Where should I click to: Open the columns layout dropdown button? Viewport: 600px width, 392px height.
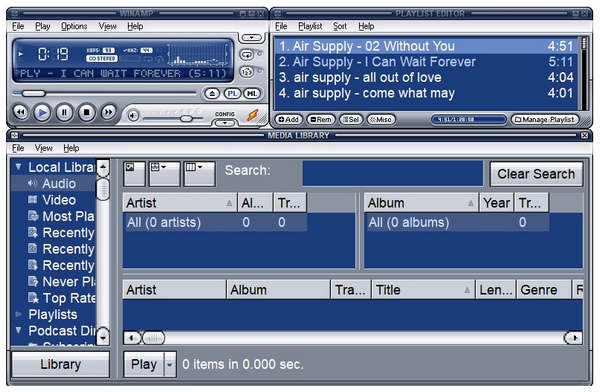[199, 174]
